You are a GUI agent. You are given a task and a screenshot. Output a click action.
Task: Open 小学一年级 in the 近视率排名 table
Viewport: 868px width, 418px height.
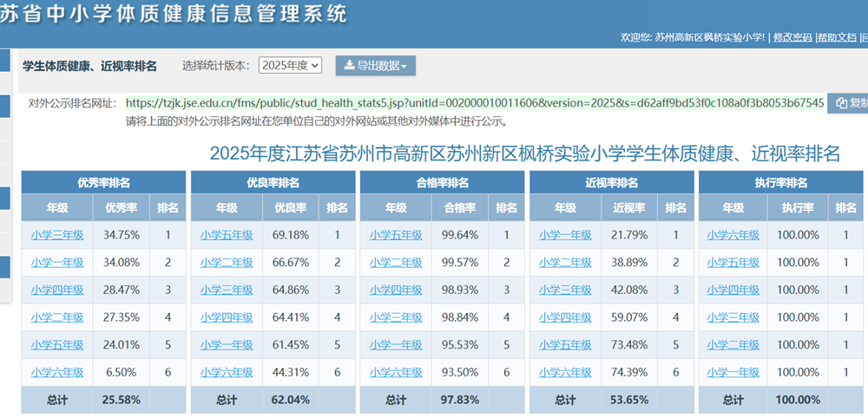565,235
